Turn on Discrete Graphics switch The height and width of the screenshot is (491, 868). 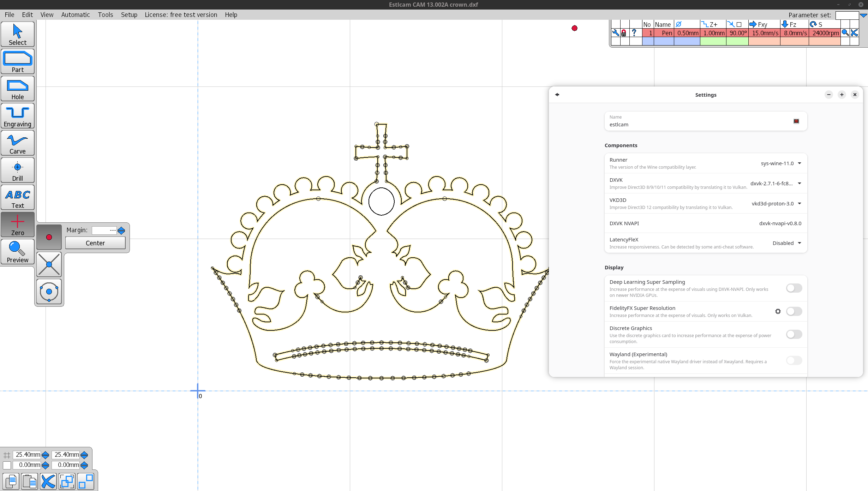pos(794,334)
